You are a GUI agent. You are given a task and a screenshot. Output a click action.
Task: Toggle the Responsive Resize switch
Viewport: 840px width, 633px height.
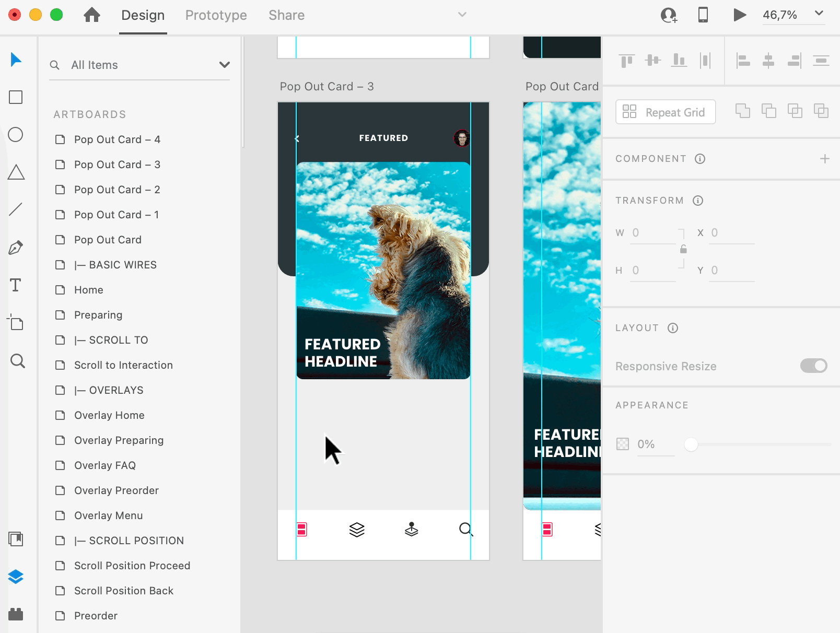pos(814,366)
